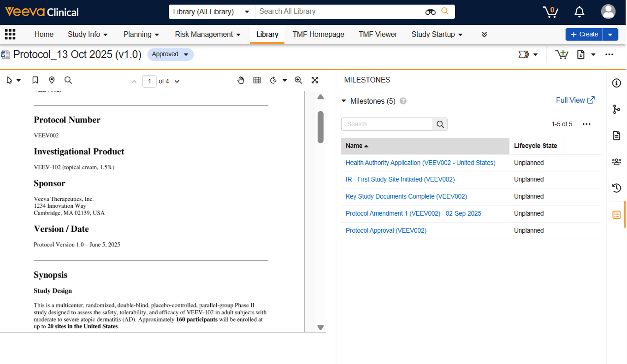Click the blue Create button
This screenshot has height=364, width=627.
584,35
